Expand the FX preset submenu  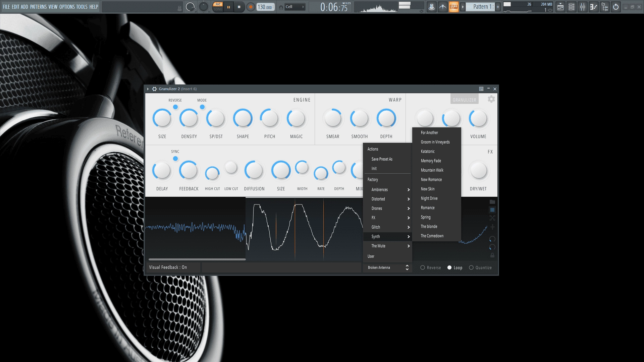point(387,218)
